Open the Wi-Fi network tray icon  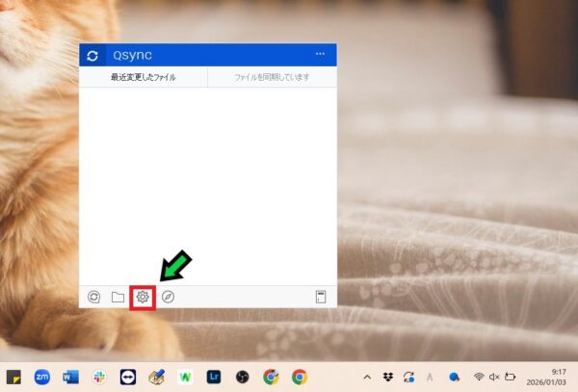[x=479, y=377]
